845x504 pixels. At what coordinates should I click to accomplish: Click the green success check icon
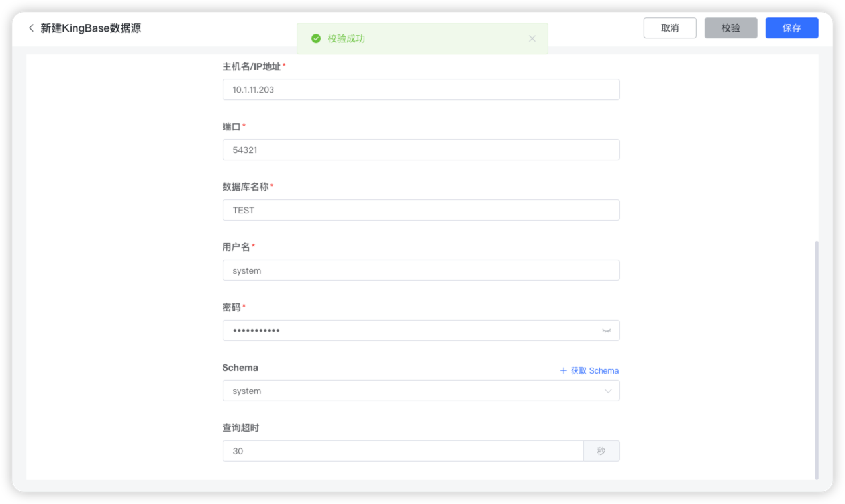tap(316, 39)
